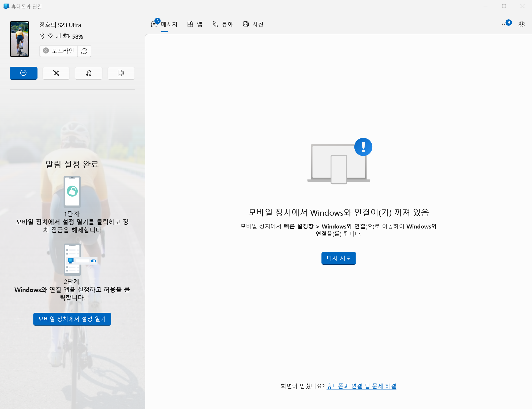Click 모바일 장치에서 설정 열기 button

[x=72, y=319]
